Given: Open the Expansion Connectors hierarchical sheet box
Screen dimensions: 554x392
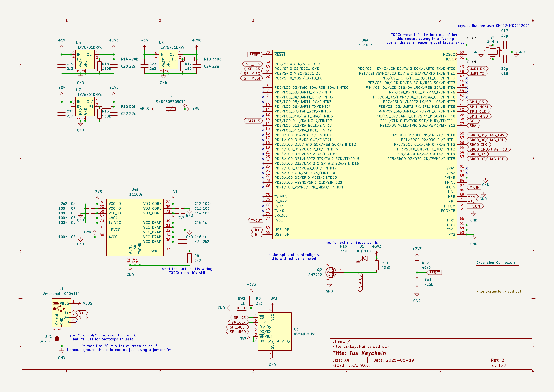Looking at the screenshot, I should (x=497, y=277).
